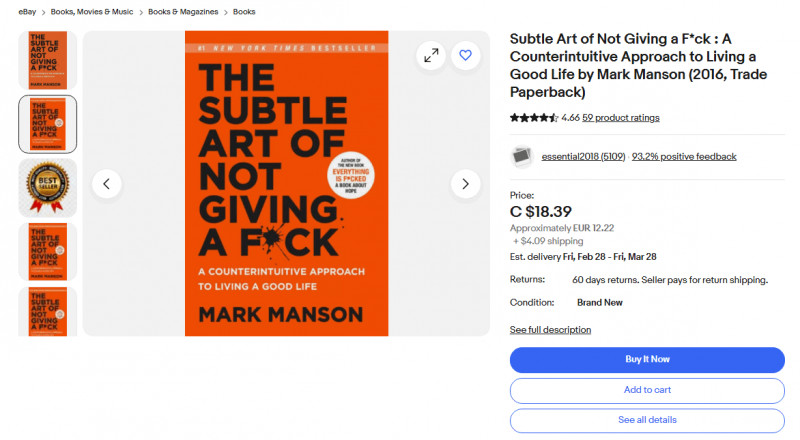Open the 59 product ratings link
Viewport: 800px width, 440px height.
620,118
